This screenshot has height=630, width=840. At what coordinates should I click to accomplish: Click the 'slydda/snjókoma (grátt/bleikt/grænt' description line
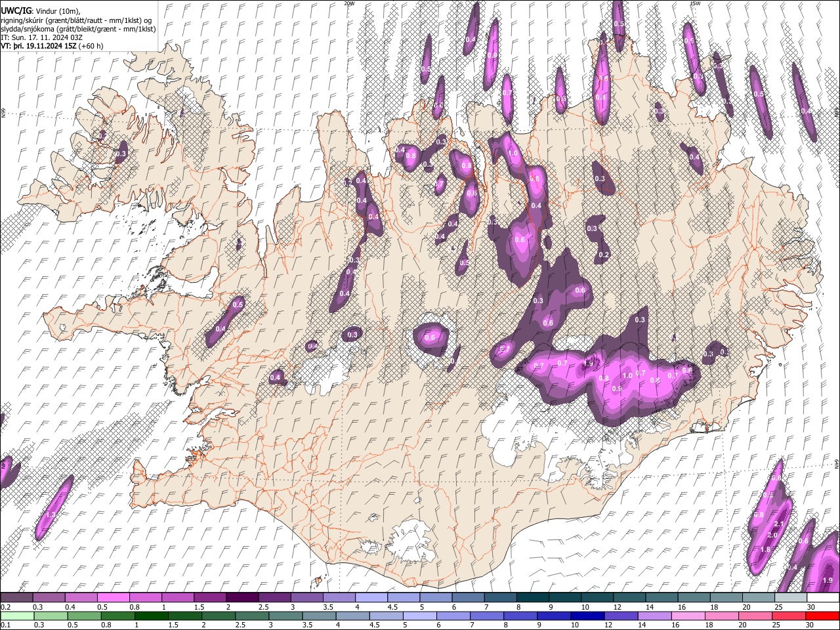click(78, 29)
